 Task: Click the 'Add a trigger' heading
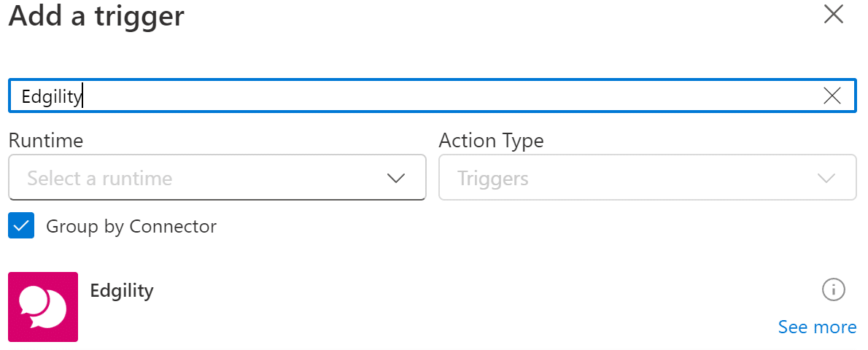96,16
